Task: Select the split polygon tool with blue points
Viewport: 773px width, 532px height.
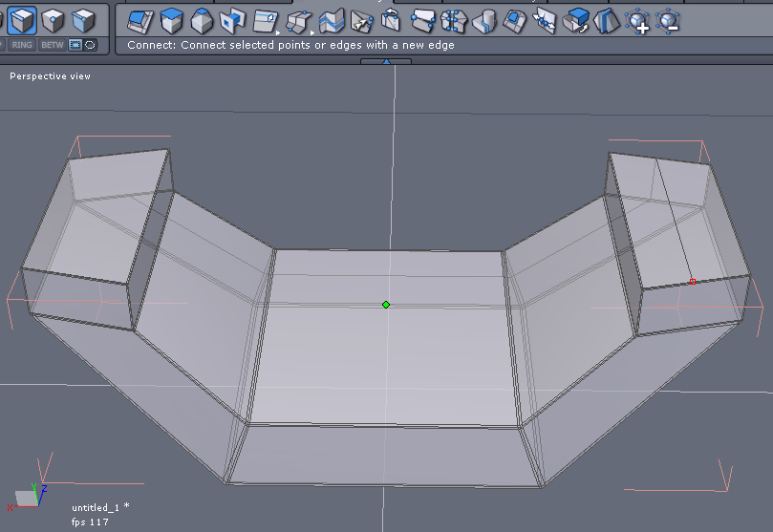Action: [x=299, y=23]
